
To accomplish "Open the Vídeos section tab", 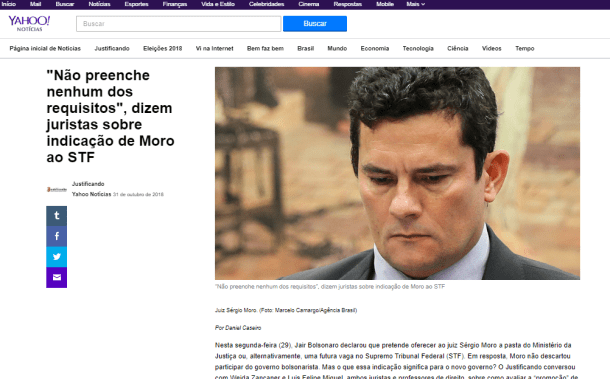I will pyautogui.click(x=491, y=49).
